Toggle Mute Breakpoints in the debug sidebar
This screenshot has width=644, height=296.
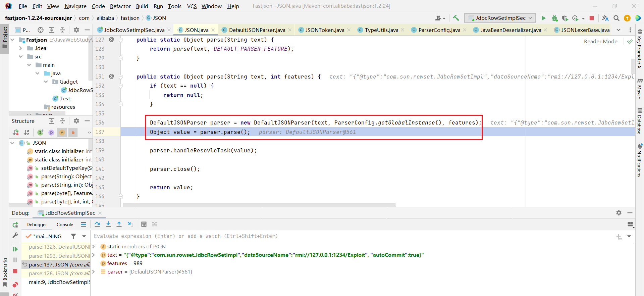tap(15, 295)
